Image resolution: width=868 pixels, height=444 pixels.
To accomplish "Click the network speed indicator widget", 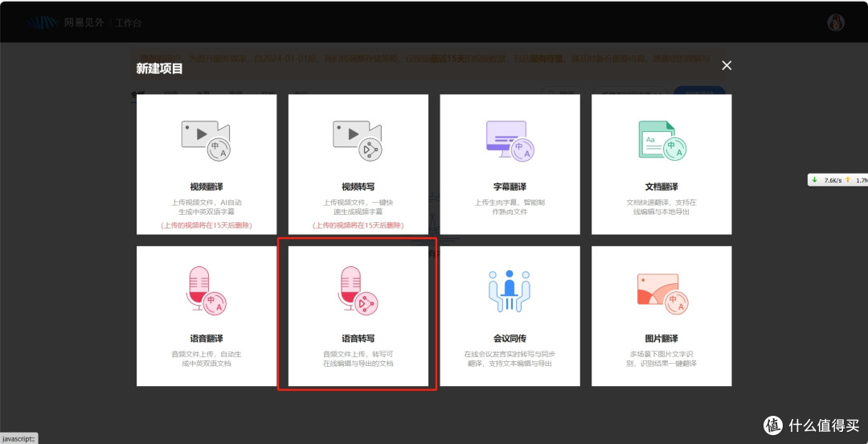I will pos(837,180).
